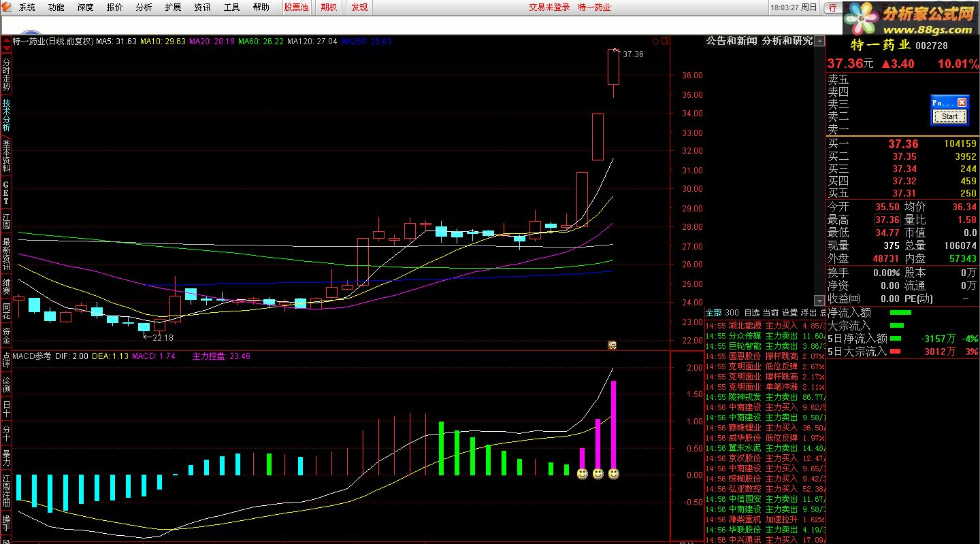The height and width of the screenshot is (544, 980).
Task: Select the 浮出 tab in alerts list
Action: 808,313
